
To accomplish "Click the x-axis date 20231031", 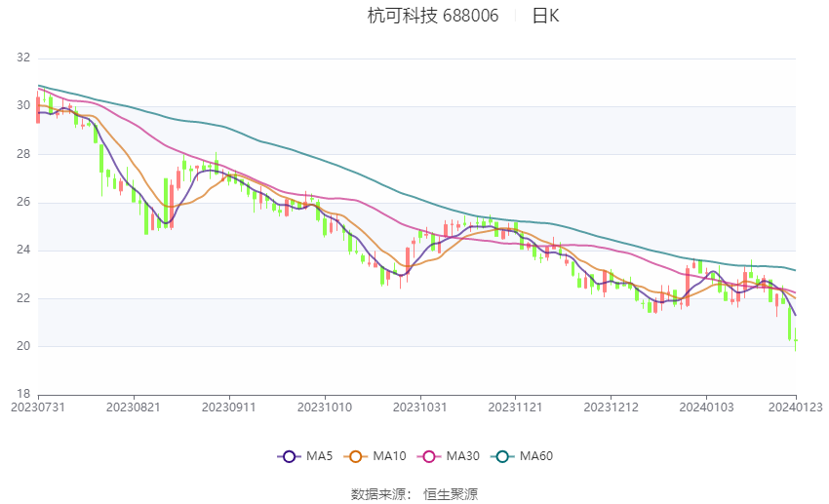I will (419, 407).
